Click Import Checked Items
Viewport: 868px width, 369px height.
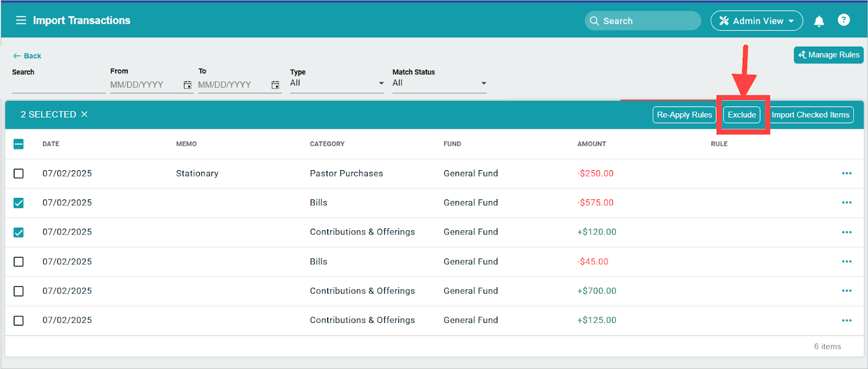click(810, 115)
